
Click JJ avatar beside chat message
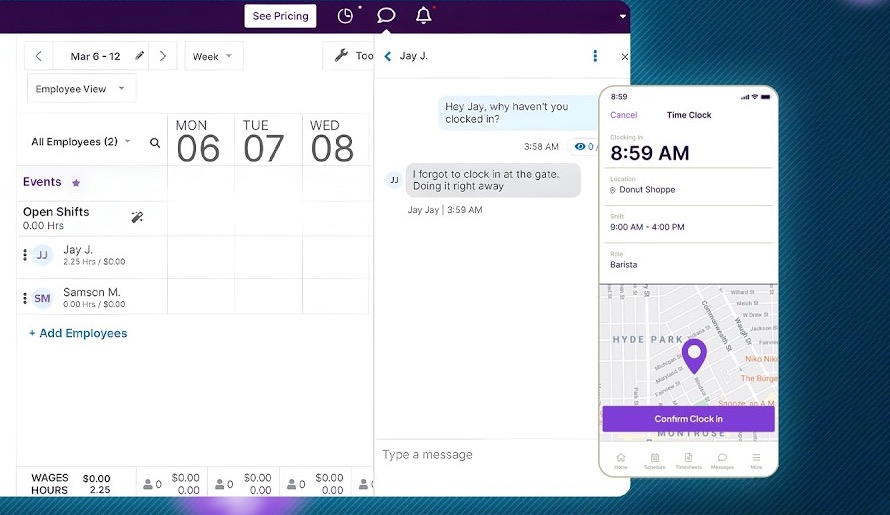pyautogui.click(x=394, y=180)
